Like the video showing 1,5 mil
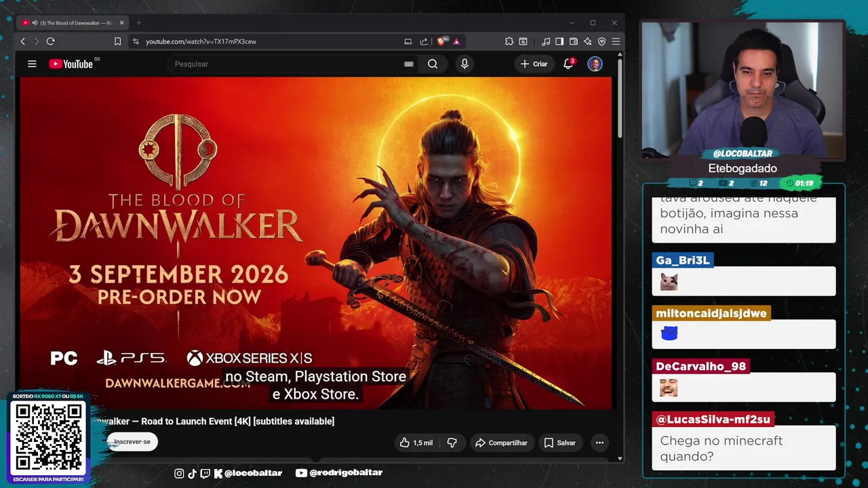The width and height of the screenshot is (868, 488). (416, 443)
